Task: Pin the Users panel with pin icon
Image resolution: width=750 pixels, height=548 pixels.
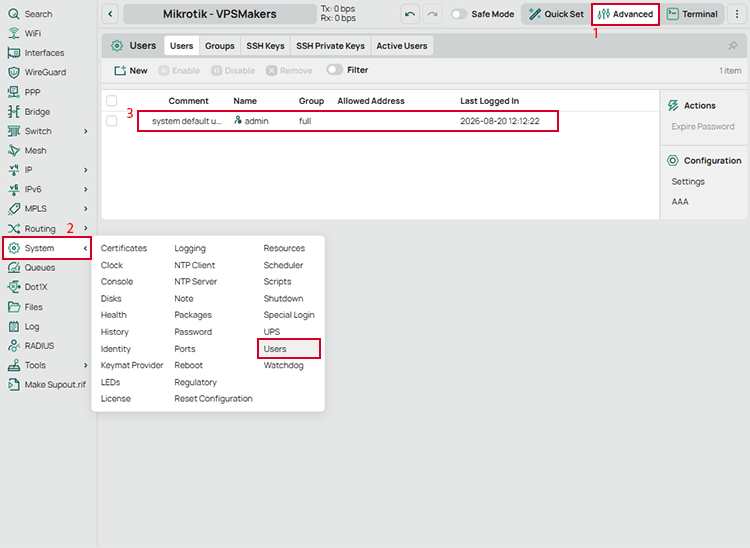Action: click(x=732, y=46)
